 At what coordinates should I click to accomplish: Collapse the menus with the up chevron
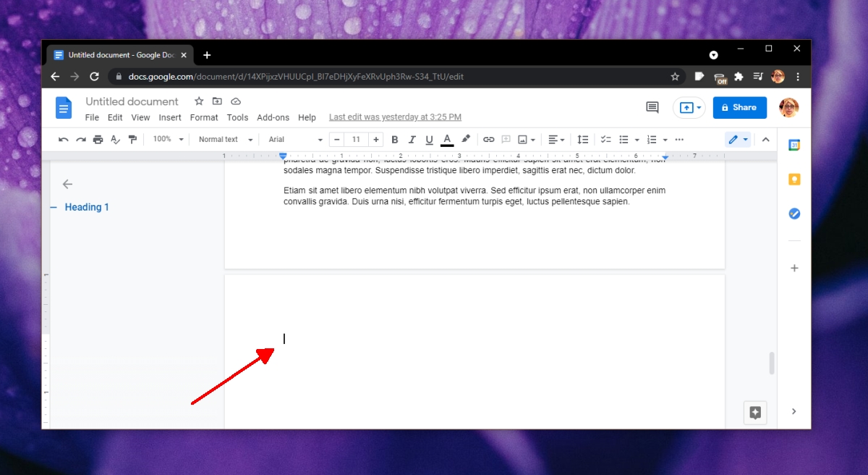765,139
